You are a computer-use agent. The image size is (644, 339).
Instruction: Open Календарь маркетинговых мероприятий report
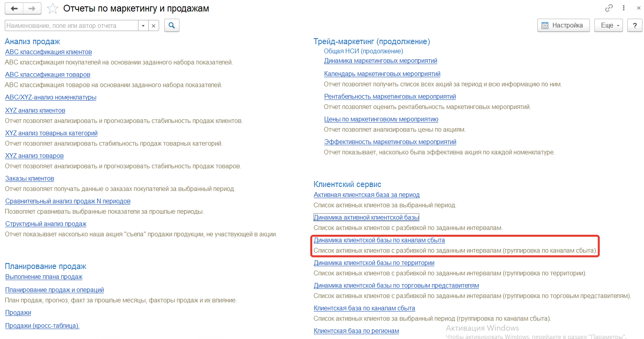[x=382, y=74]
